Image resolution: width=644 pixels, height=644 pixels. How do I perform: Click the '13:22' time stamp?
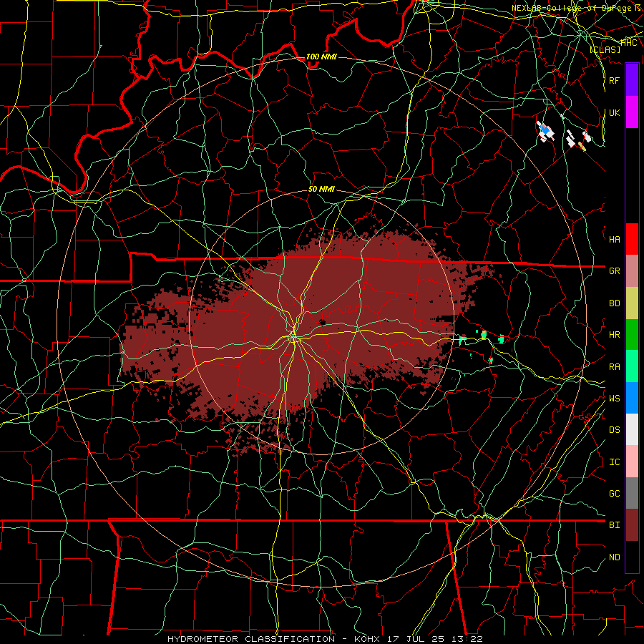click(468, 639)
